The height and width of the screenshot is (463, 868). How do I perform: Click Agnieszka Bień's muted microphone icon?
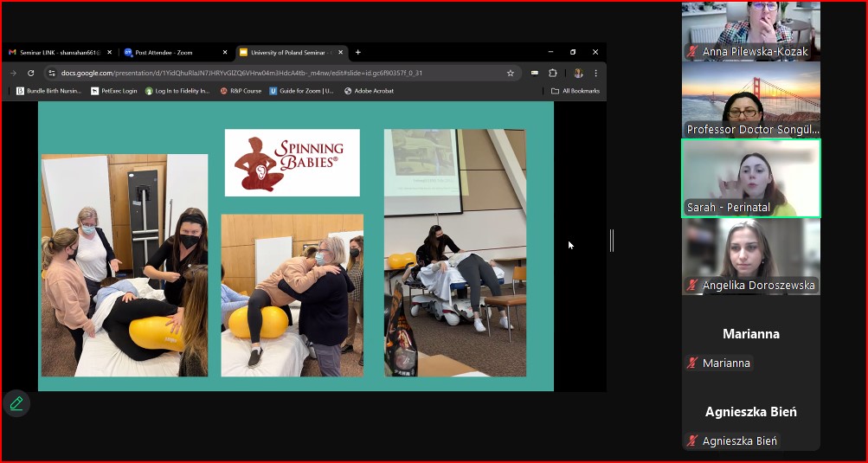pyautogui.click(x=692, y=440)
